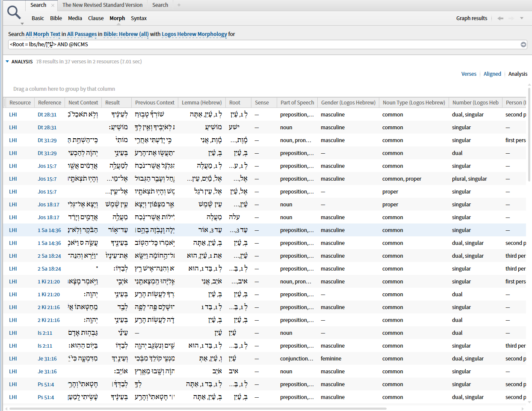Select the Morph search type
The image size is (532, 411).
(x=117, y=18)
